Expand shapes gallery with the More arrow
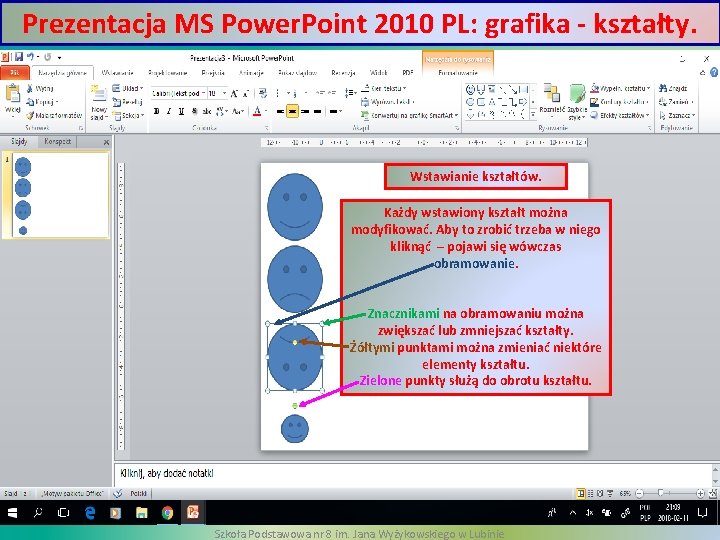Image resolution: width=720 pixels, height=540 pixels. click(533, 113)
